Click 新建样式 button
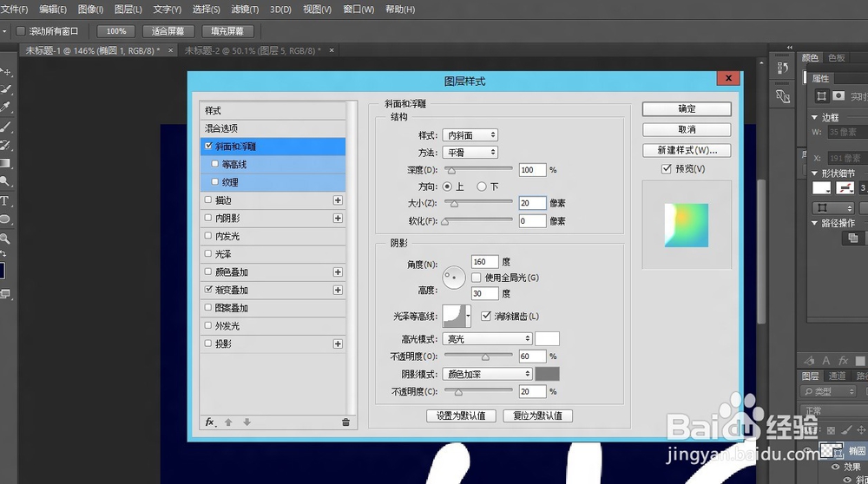The height and width of the screenshot is (484, 868). pyautogui.click(x=687, y=150)
